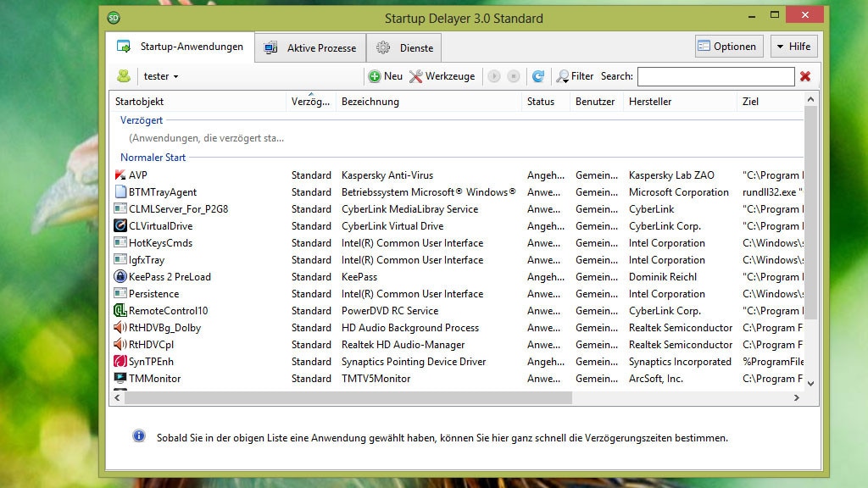
Task: Click the Optionen button's window icon
Action: [704, 47]
